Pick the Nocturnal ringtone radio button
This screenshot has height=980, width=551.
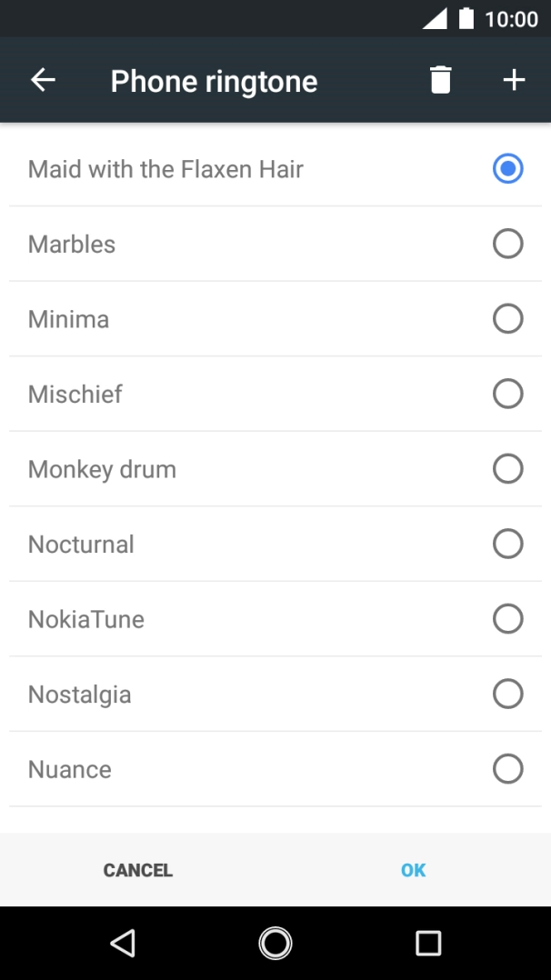[507, 544]
